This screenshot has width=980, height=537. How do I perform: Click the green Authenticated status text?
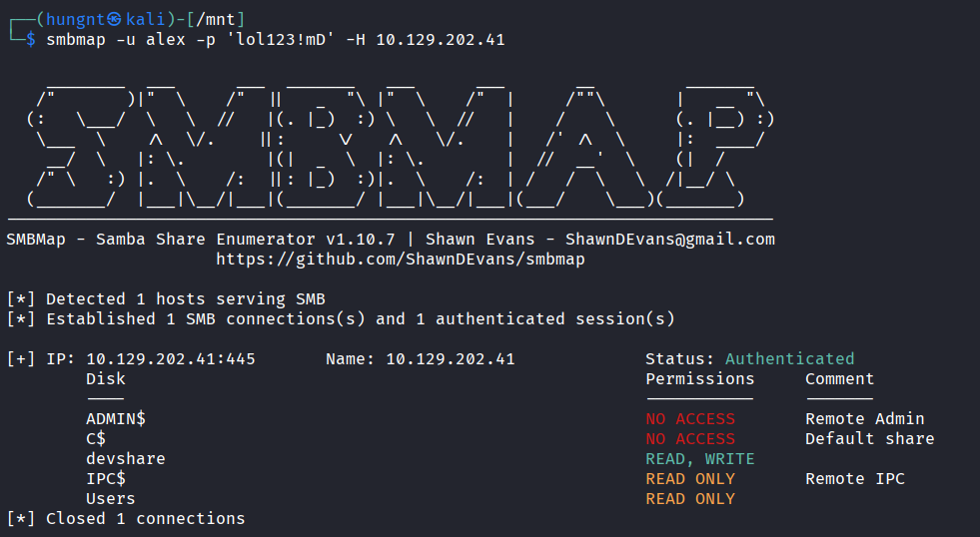[x=789, y=359]
